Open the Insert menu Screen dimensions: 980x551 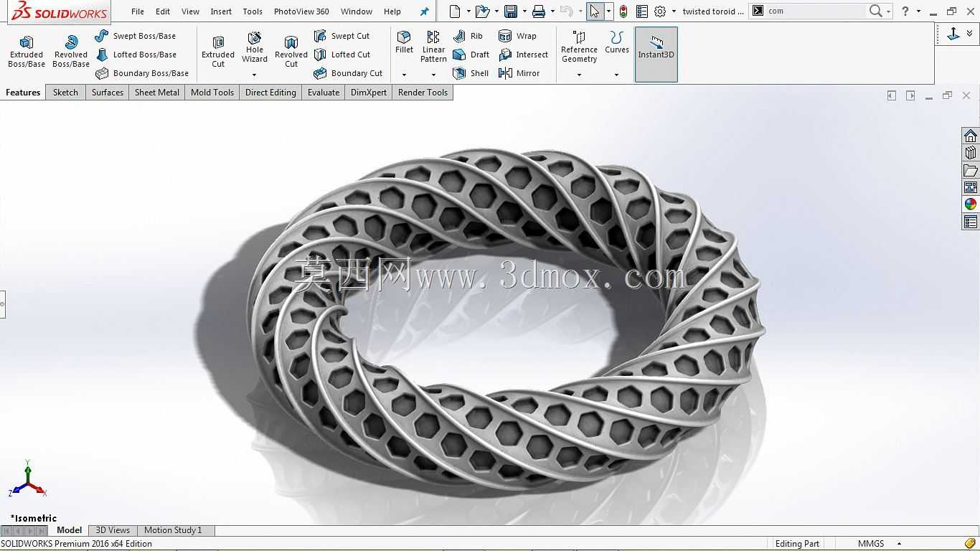[221, 11]
